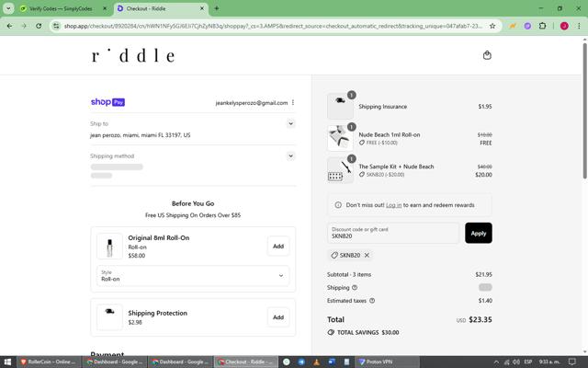Click The Sample Kit product thumbnail
Viewport: 588px width, 368px height.
(340, 170)
